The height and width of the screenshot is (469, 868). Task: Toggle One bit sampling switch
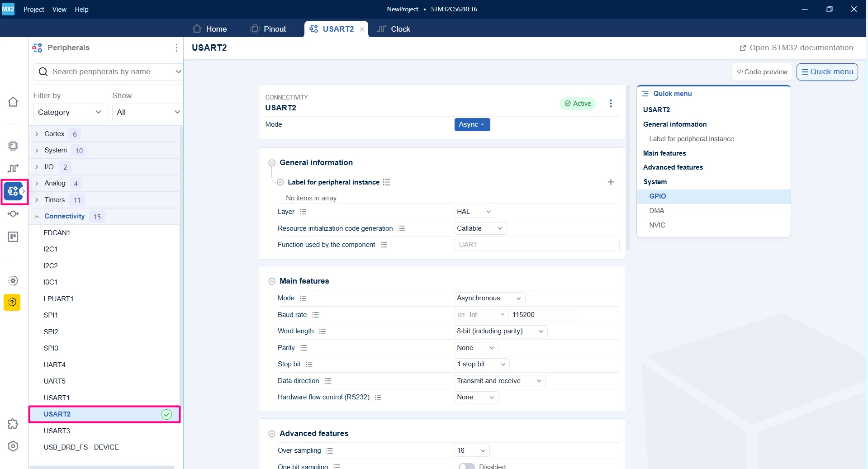click(x=466, y=466)
